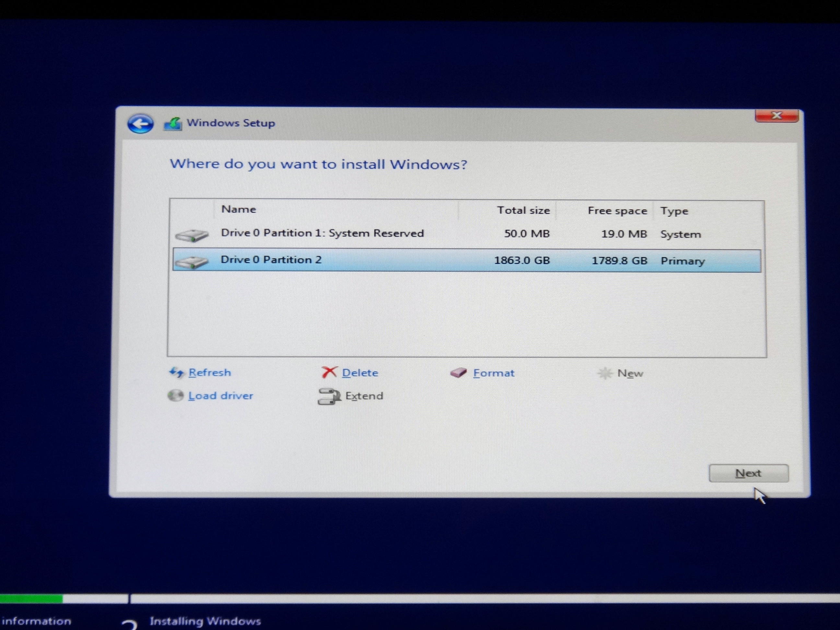Open the Load driver link
This screenshot has height=630, width=840.
221,396
